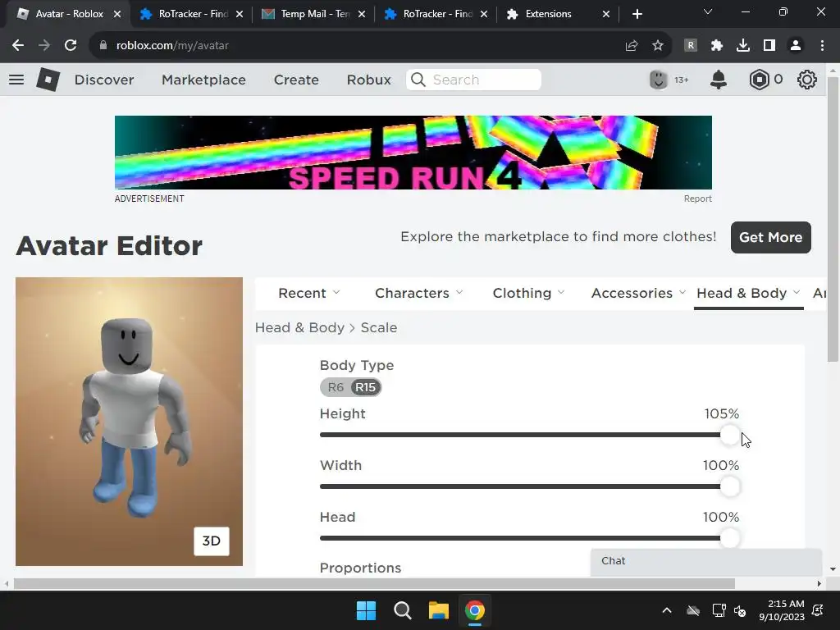The width and height of the screenshot is (840, 630).
Task: Open Chrome downloads icon
Action: pos(743,46)
